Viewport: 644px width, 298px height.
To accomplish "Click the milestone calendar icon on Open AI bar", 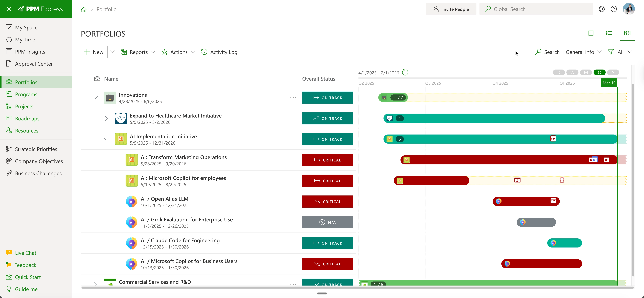I will 553,201.
